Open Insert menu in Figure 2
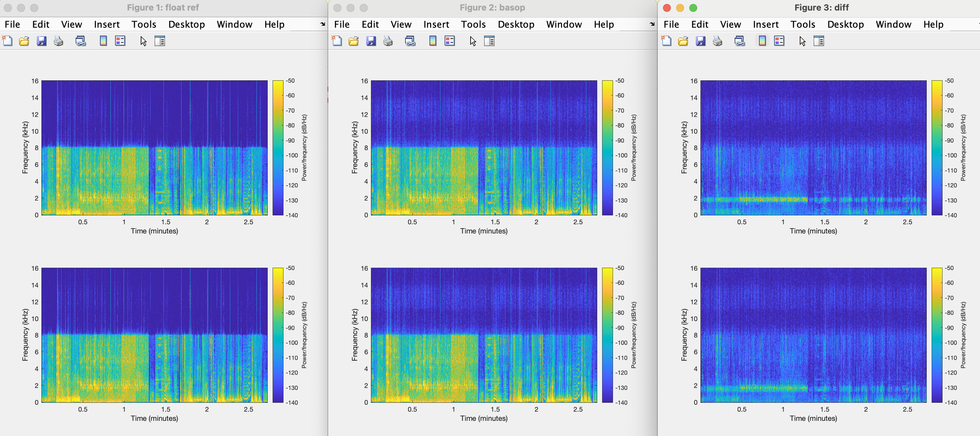Image resolution: width=980 pixels, height=436 pixels. 436,24
